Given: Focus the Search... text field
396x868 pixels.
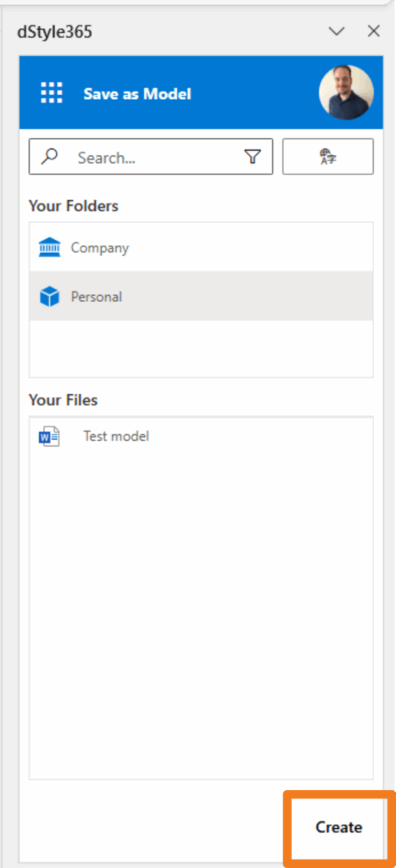Looking at the screenshot, I should pyautogui.click(x=151, y=157).
